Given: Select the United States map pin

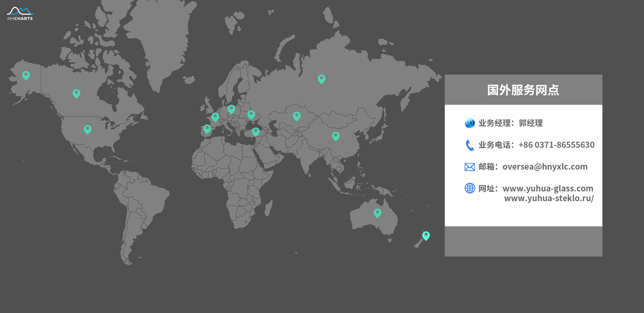Looking at the screenshot, I should pos(88,129).
